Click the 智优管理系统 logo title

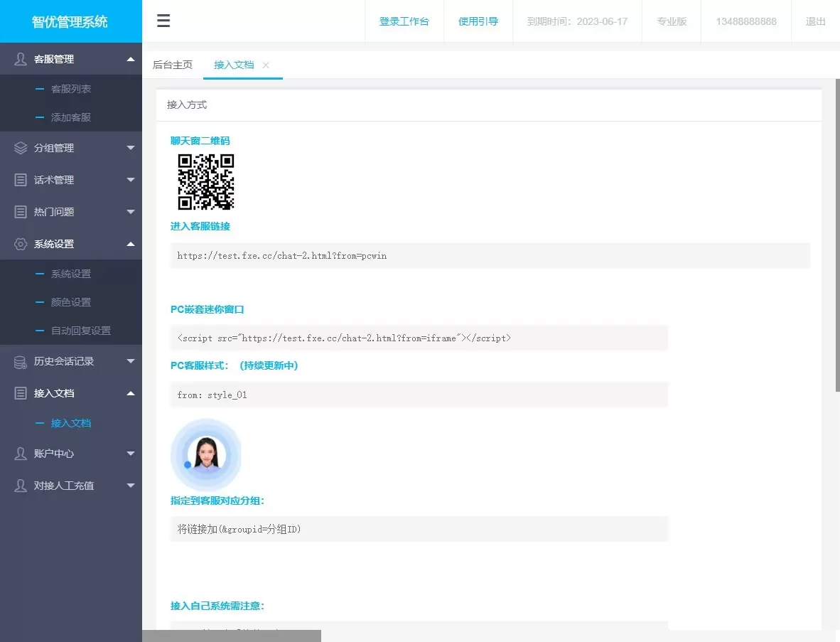(70, 22)
